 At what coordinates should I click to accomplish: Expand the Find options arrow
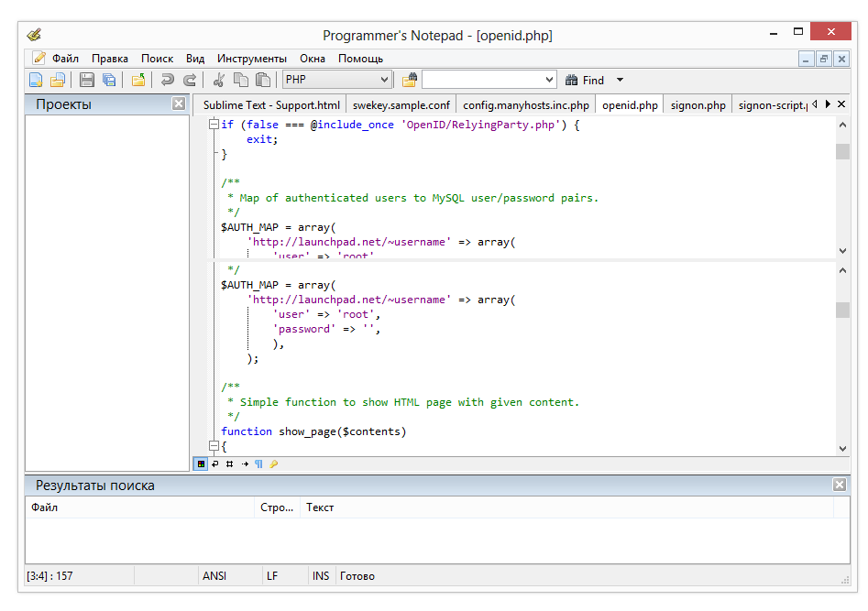coord(620,80)
